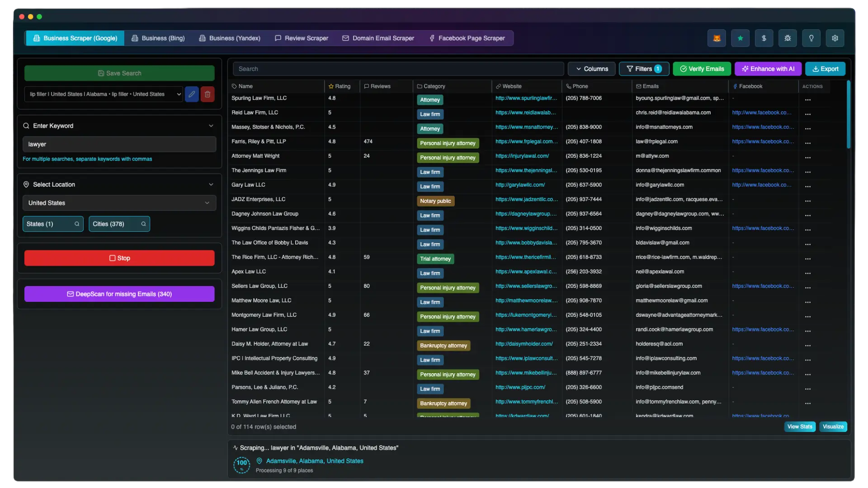Click the magnifier icon in States field
Viewport: 868px width, 488px height.
76,224
